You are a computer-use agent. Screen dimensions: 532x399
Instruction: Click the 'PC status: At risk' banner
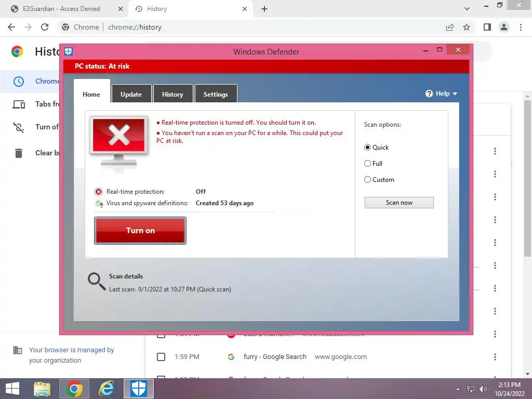click(x=266, y=66)
